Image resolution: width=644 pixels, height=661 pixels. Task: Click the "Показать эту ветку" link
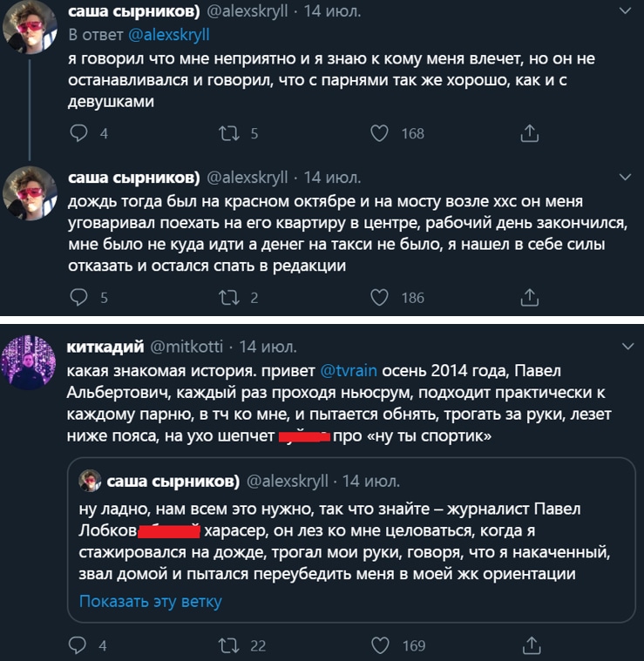(151, 601)
